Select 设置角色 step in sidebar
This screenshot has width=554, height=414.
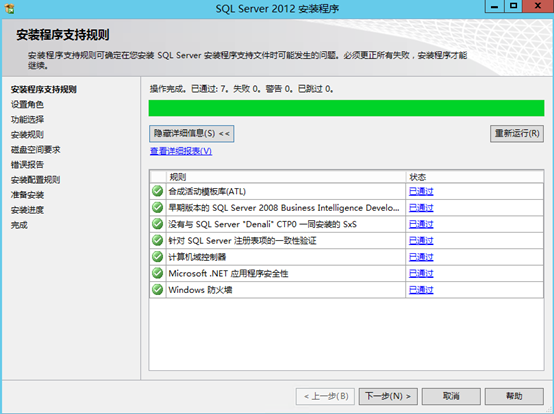point(27,105)
